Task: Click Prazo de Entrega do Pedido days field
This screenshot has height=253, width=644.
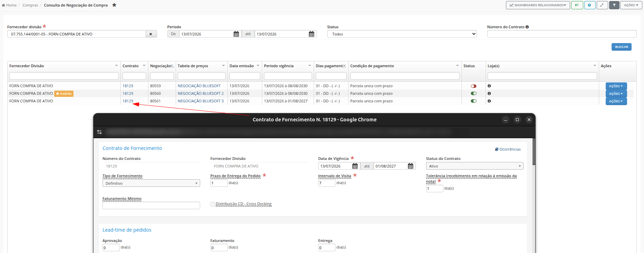Action: [219, 183]
